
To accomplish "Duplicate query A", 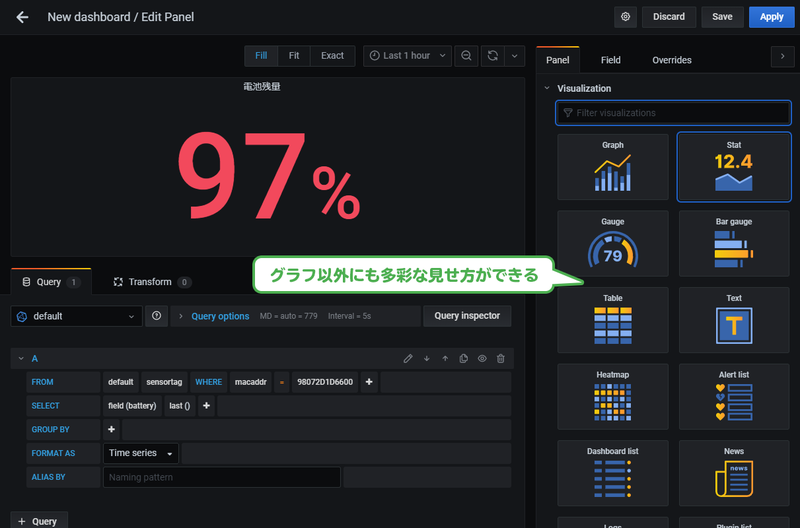I will [463, 359].
